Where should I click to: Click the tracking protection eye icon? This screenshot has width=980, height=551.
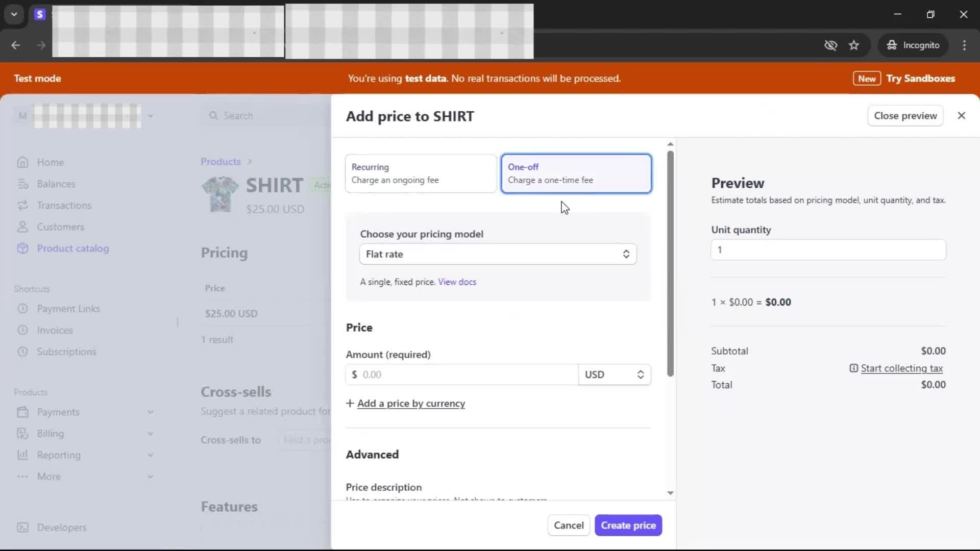(x=830, y=45)
